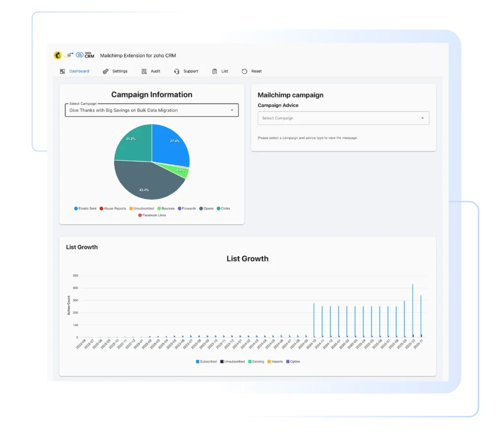Image resolution: width=504 pixels, height=432 pixels.
Task: Open the Campaign Advice Select Campaign dropdown
Action: pos(343,118)
